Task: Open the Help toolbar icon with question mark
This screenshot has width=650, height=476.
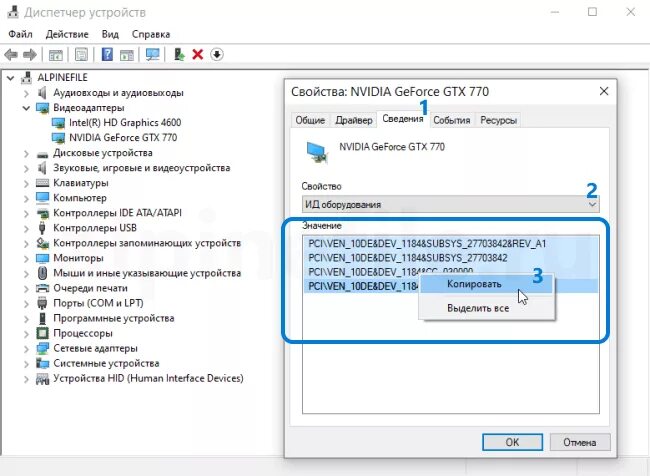Action: click(x=107, y=54)
